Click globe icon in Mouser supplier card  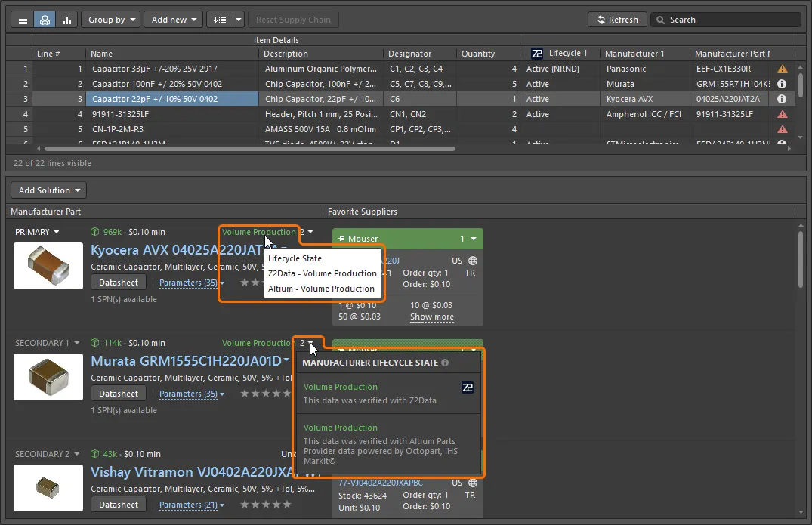pos(473,261)
